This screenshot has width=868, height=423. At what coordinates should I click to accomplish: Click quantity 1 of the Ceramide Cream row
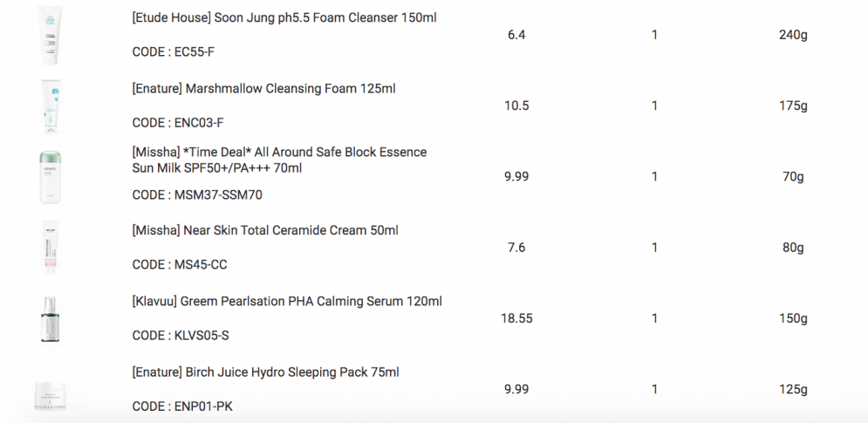654,248
